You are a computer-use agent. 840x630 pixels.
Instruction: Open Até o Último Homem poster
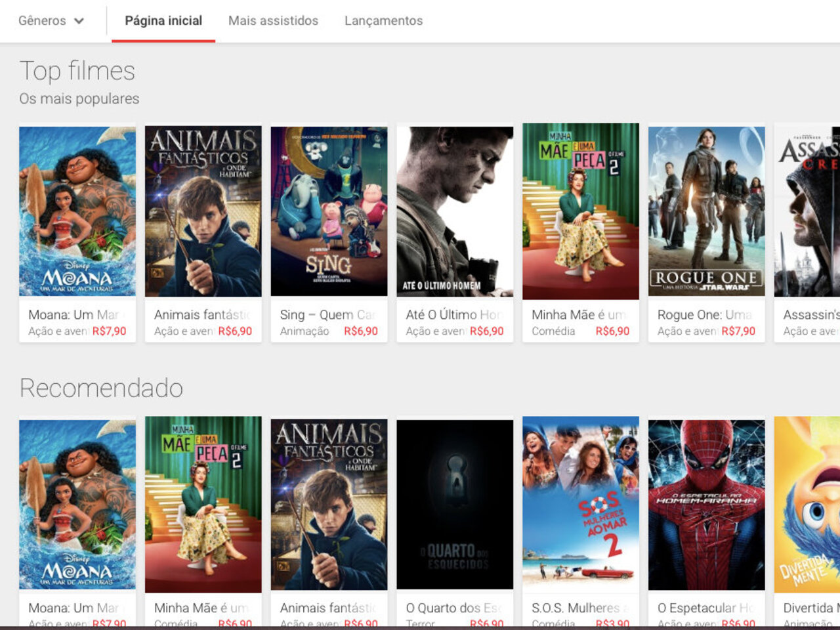(455, 211)
